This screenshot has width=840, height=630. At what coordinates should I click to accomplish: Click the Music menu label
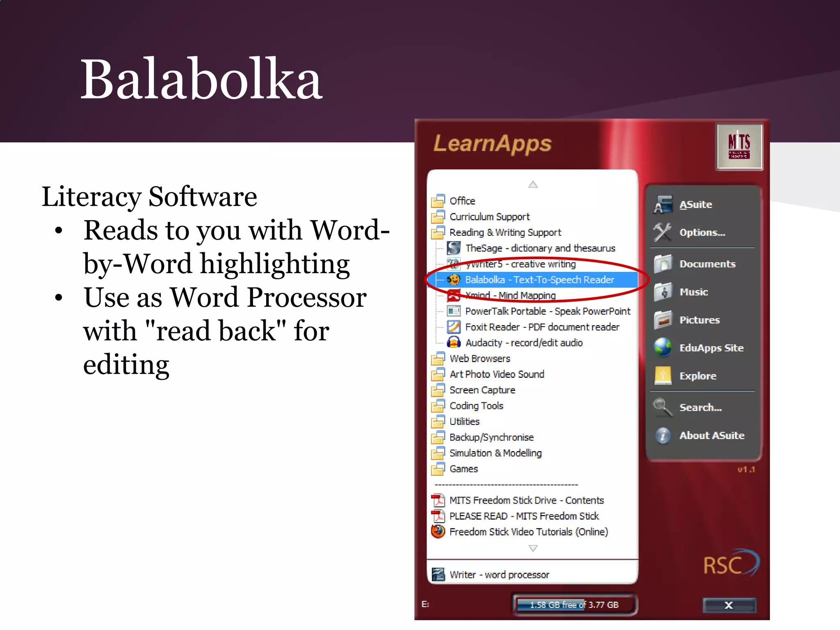(x=694, y=292)
